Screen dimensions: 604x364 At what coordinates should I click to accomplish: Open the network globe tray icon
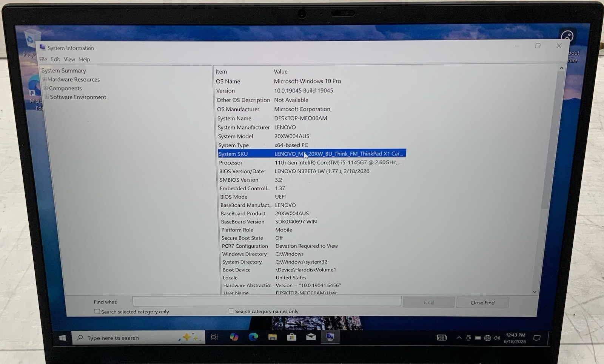[x=487, y=338]
